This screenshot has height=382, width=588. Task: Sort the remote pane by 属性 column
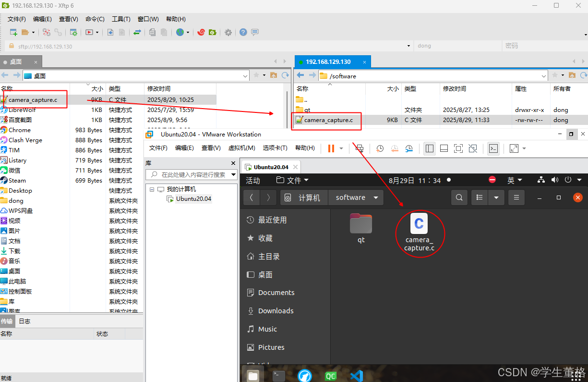click(x=531, y=89)
